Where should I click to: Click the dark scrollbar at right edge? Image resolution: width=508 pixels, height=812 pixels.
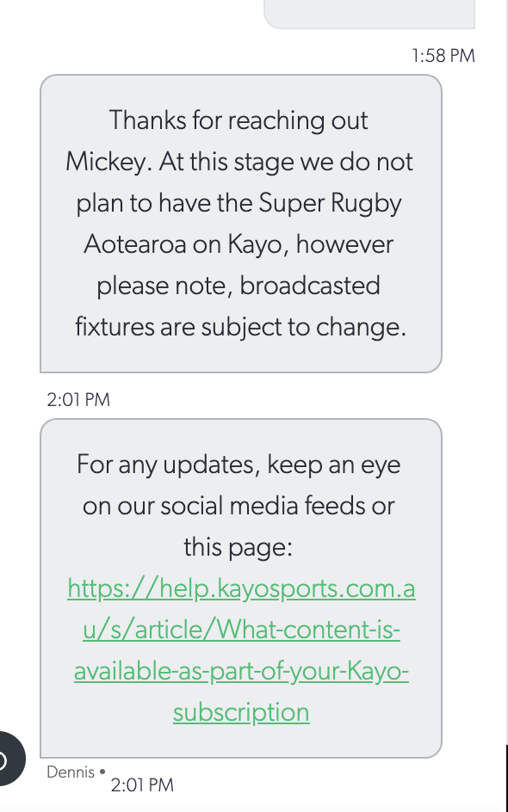[506, 777]
